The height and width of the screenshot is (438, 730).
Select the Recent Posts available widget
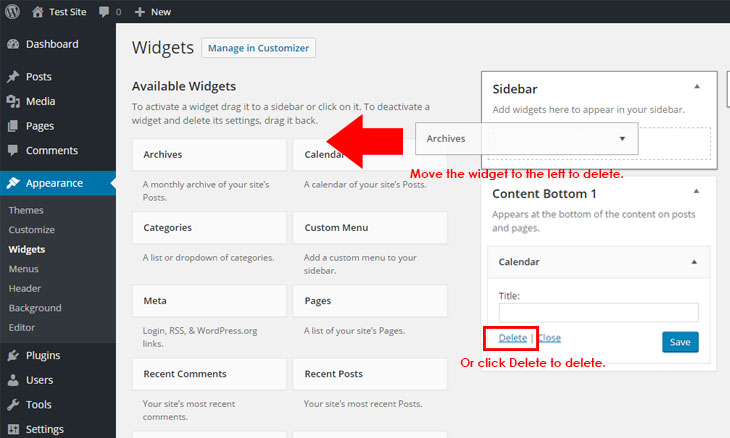(x=370, y=374)
